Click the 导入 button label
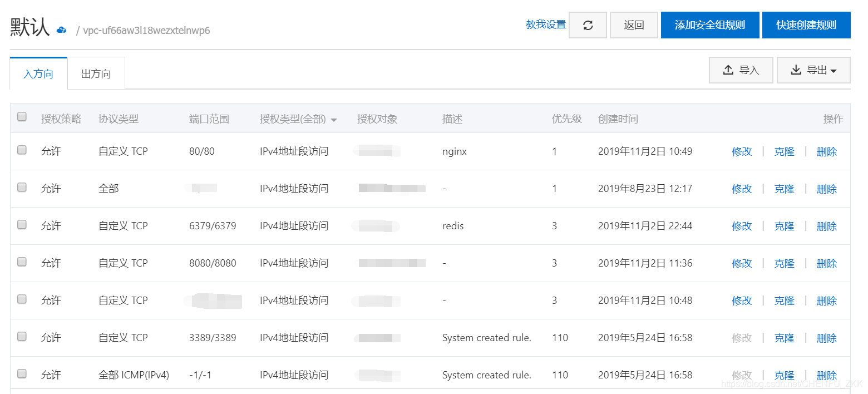The height and width of the screenshot is (394, 868). point(749,70)
